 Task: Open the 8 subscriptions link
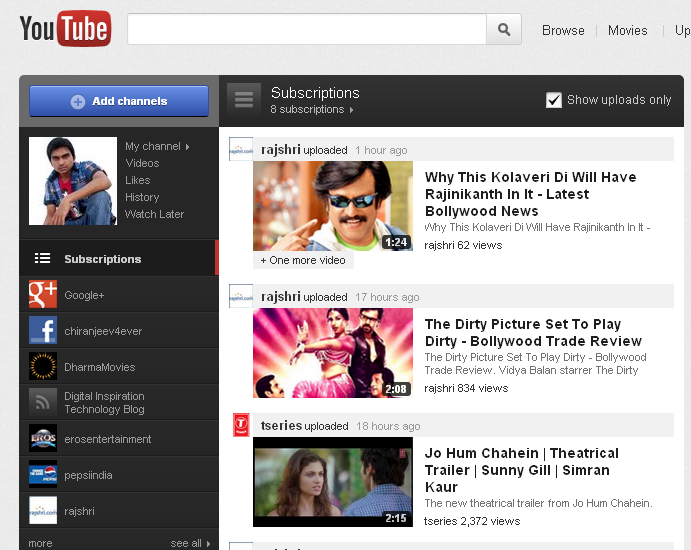click(x=307, y=109)
